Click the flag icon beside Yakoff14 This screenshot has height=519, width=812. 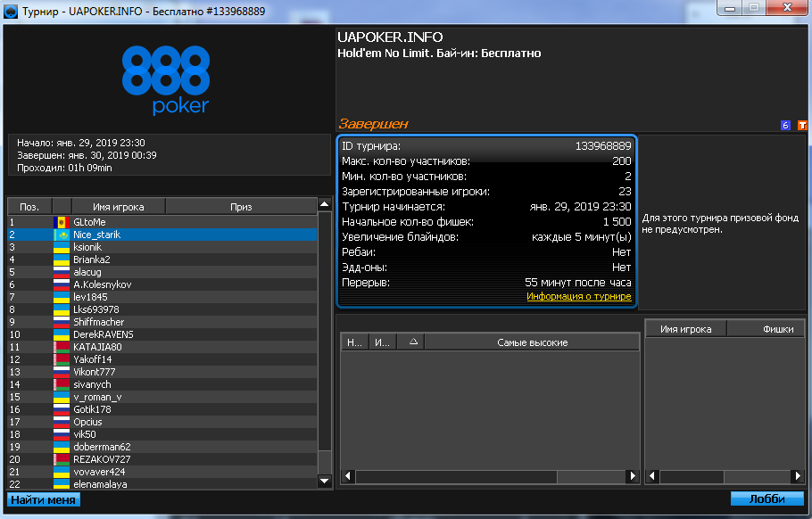click(x=62, y=359)
